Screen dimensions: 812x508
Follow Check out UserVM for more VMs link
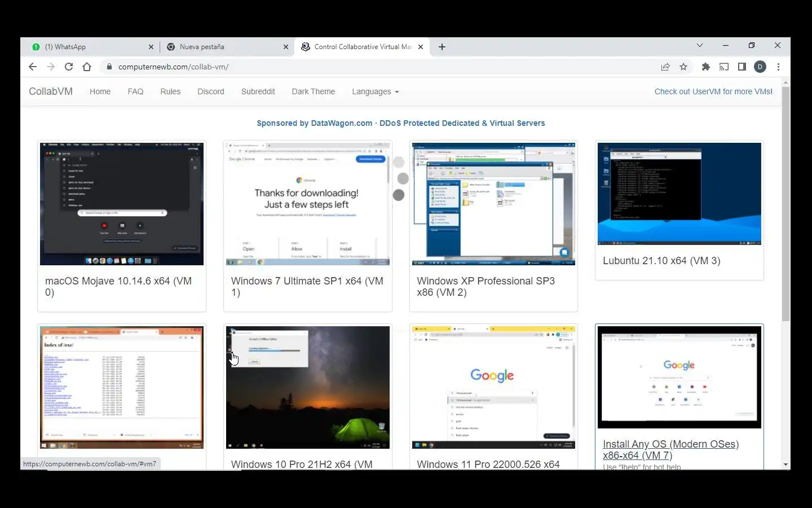713,91
